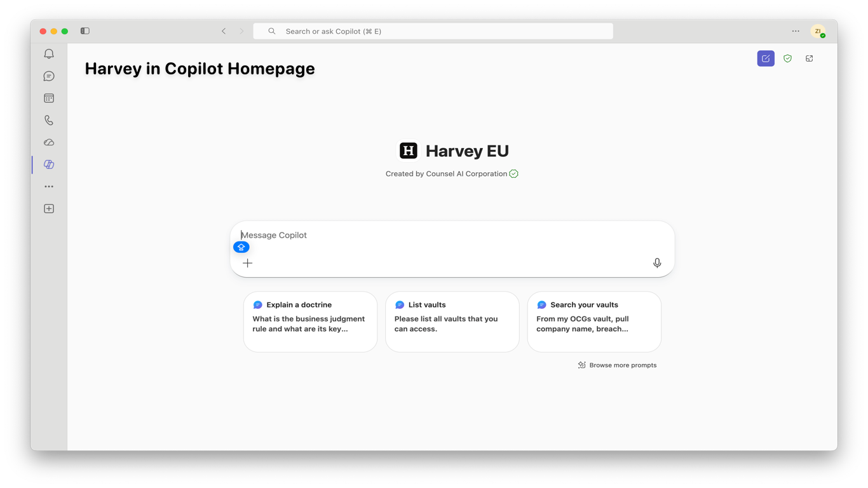Open the Calls phone icon
This screenshot has height=488, width=868.
click(49, 120)
